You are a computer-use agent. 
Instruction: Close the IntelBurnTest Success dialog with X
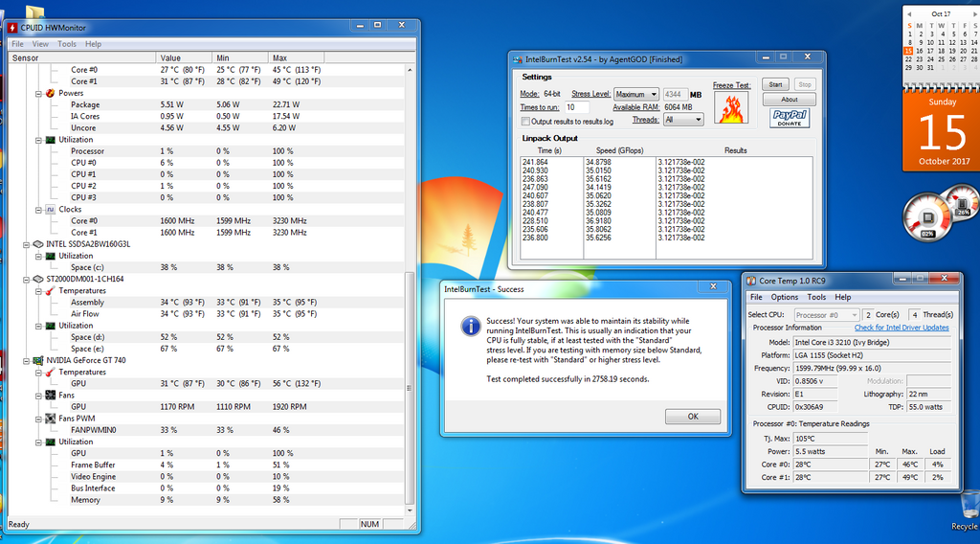point(713,286)
